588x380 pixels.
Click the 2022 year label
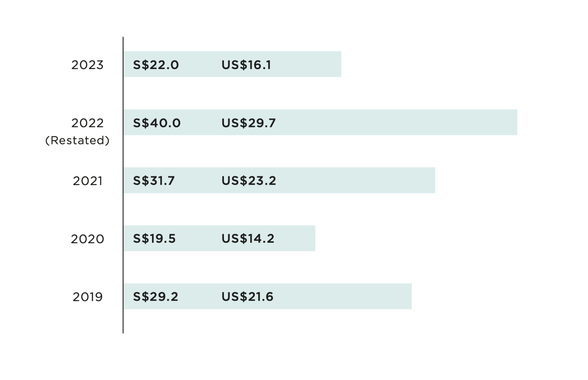click(x=87, y=123)
